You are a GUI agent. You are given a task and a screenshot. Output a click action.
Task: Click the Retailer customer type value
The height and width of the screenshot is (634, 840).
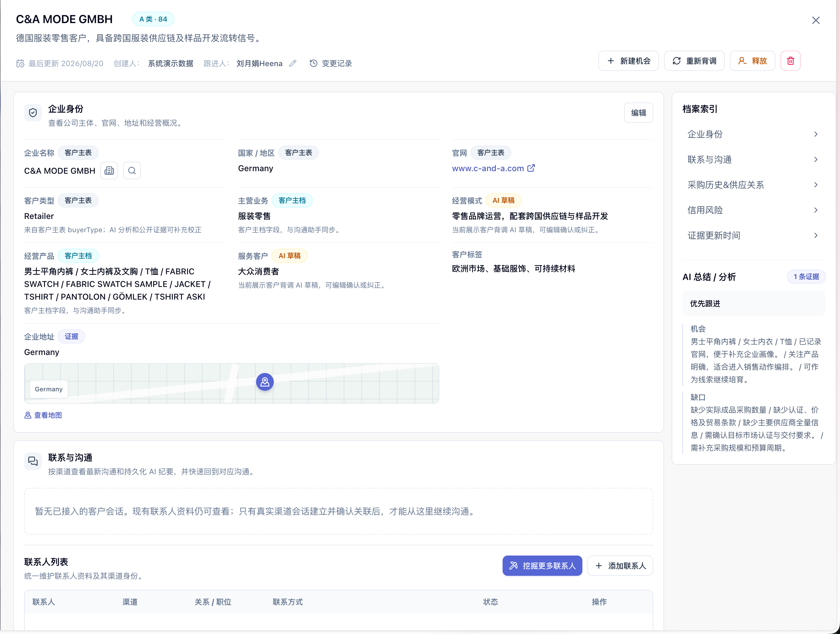[39, 216]
